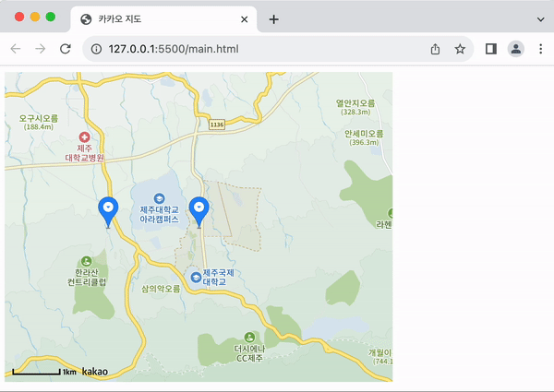Click the blue marker beside 아라캠퍼스
The width and height of the screenshot is (554, 392).
pos(199,212)
